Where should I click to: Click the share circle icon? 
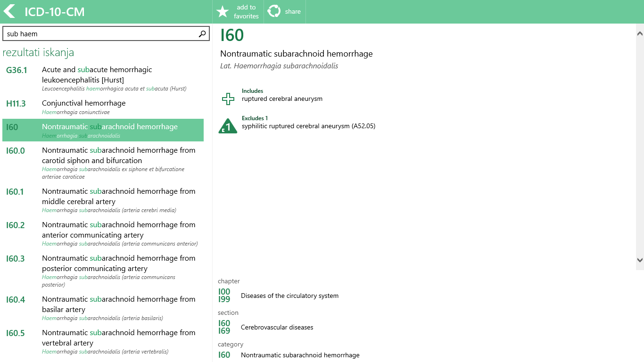coord(274,11)
